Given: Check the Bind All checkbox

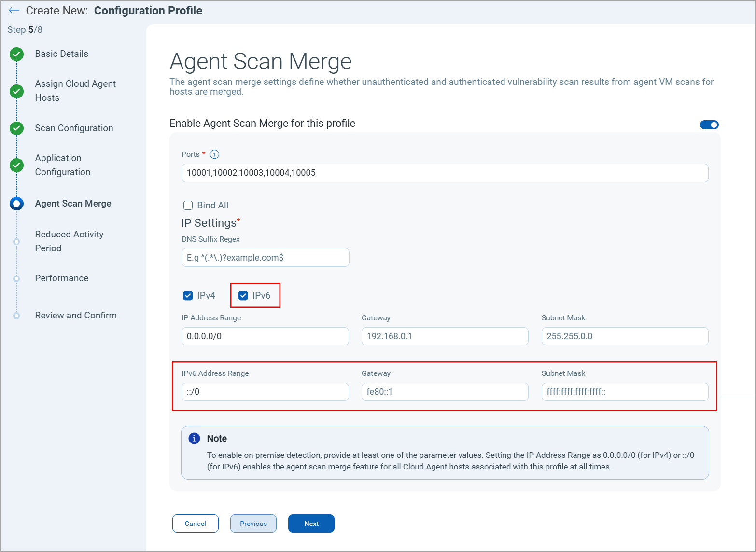Looking at the screenshot, I should pos(188,206).
